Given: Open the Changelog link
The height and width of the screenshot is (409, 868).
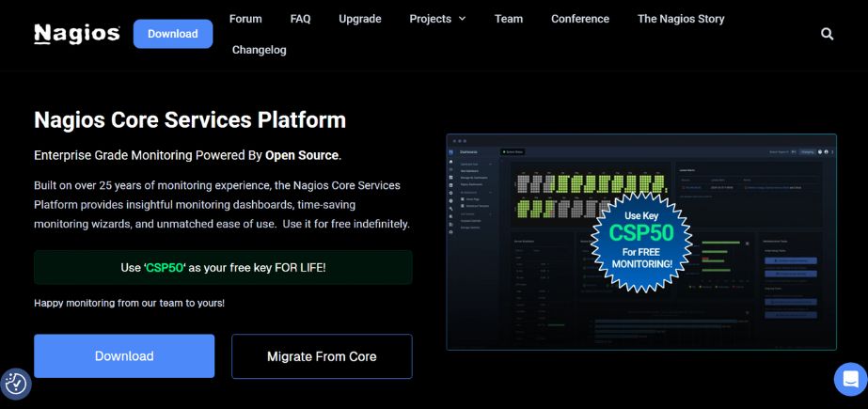Looking at the screenshot, I should click(x=259, y=50).
